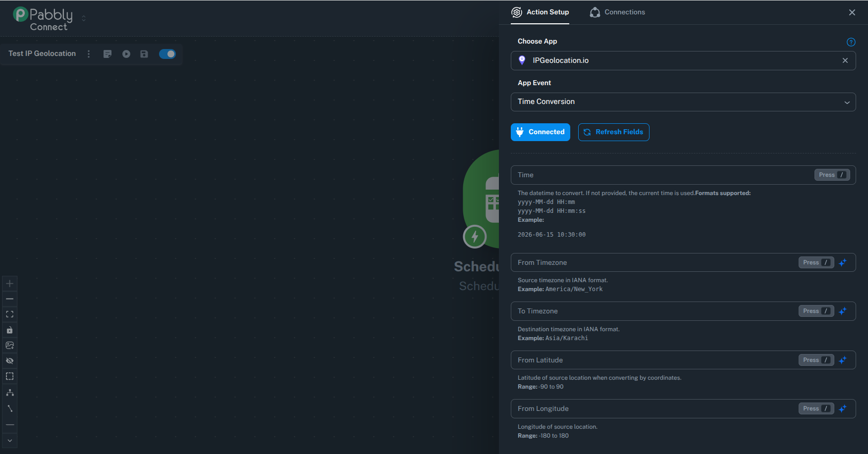Rename the workflow titled Test IP Geolocation

pyautogui.click(x=42, y=53)
